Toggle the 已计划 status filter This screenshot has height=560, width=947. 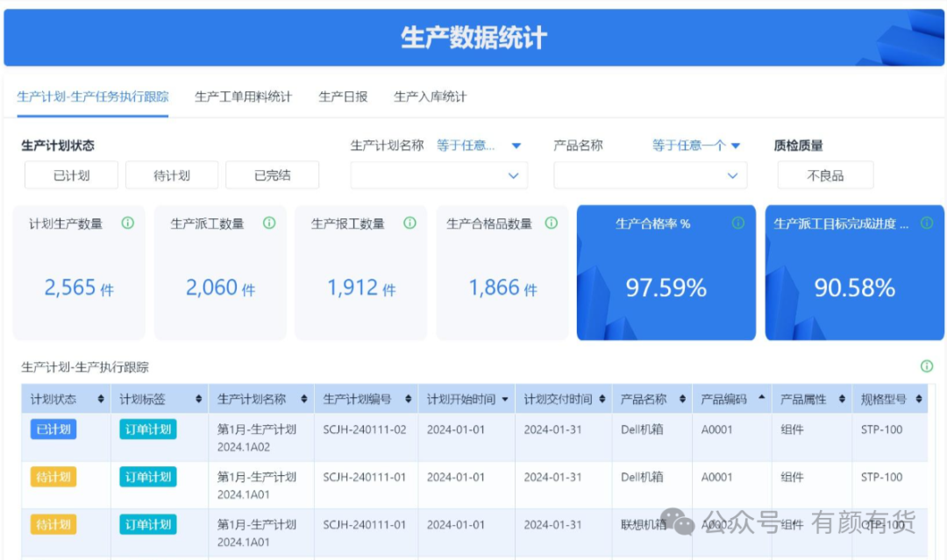tap(71, 175)
